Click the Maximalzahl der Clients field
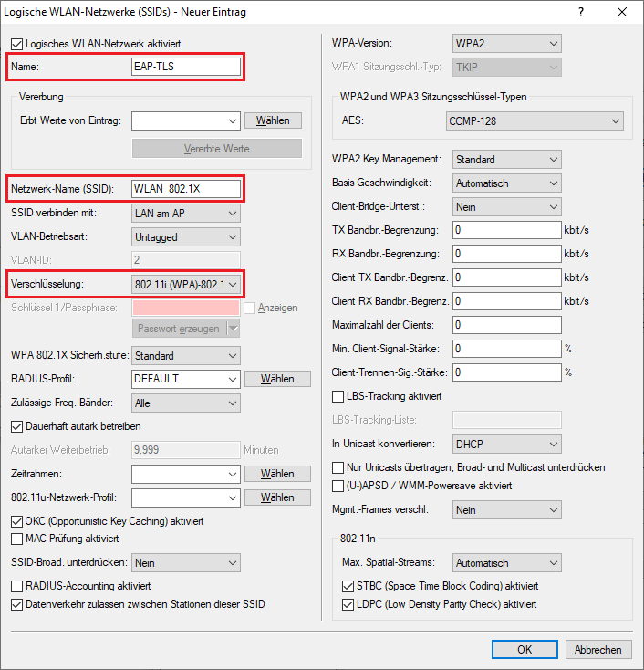This screenshot has height=670, width=644. 506,325
